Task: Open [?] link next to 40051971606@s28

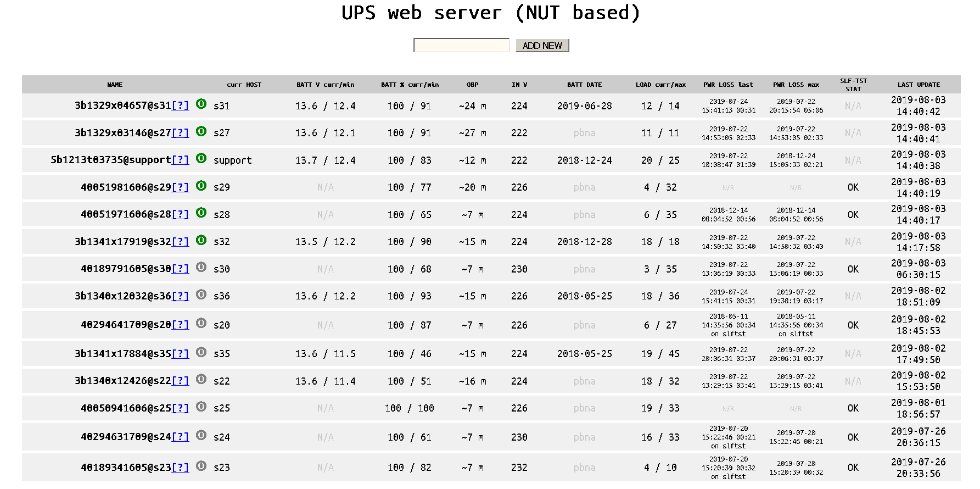Action: pyautogui.click(x=180, y=214)
